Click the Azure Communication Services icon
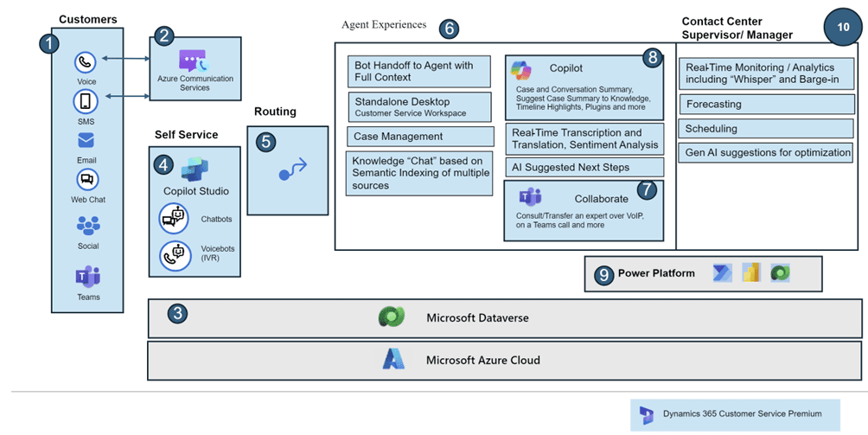The width and height of the screenshot is (868, 435). pos(194,61)
